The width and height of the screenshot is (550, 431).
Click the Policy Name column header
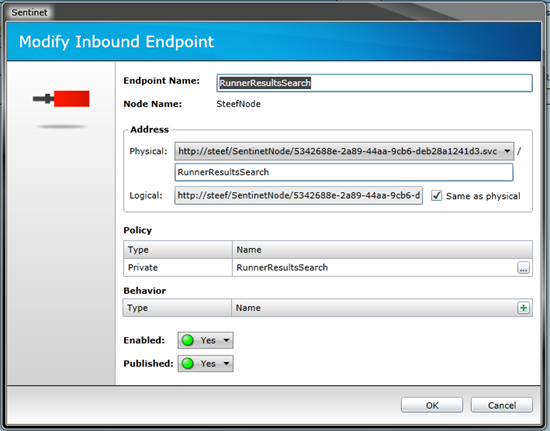[382, 250]
